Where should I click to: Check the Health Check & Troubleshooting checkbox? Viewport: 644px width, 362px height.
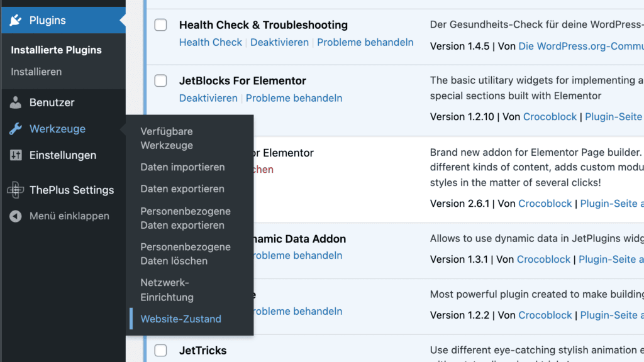coord(160,25)
